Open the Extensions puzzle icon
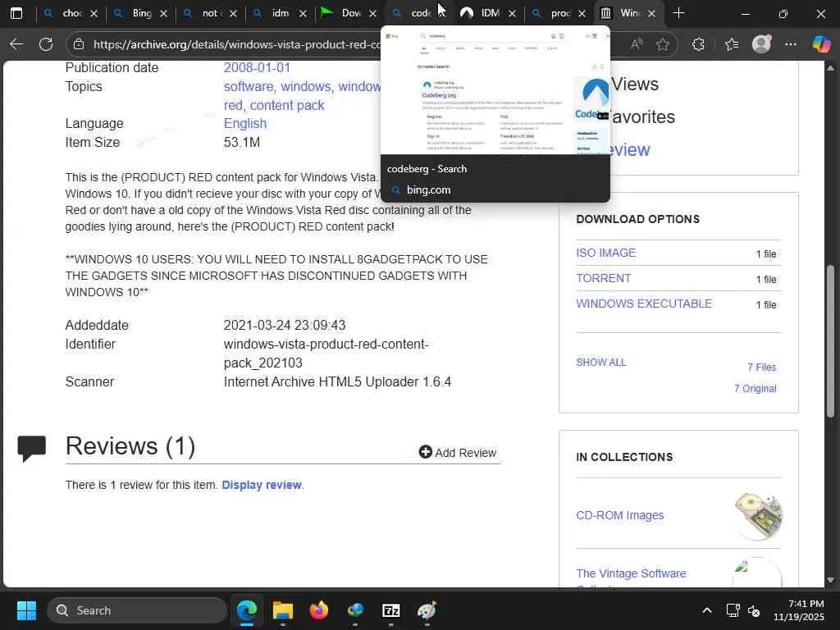 point(698,44)
